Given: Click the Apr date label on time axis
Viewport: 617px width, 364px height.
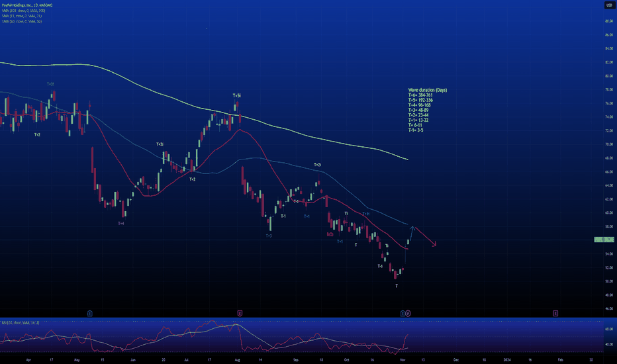Looking at the screenshot, I should tap(28, 360).
